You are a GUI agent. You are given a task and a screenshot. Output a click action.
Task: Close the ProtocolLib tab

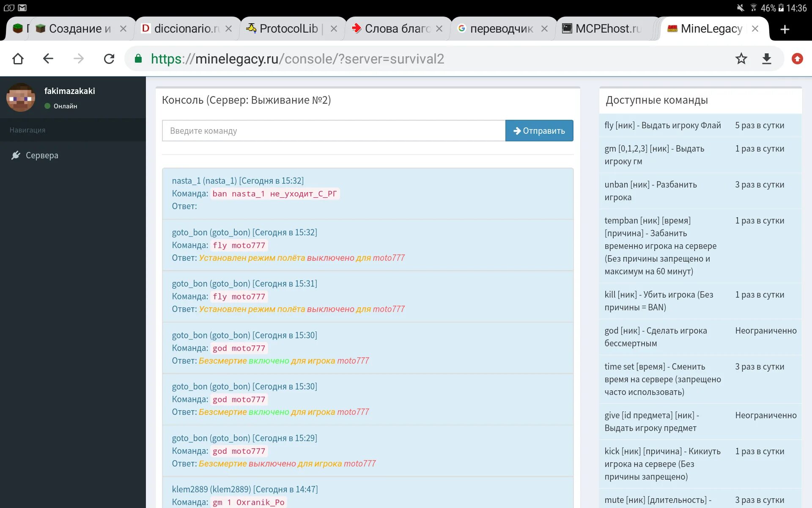coord(334,28)
